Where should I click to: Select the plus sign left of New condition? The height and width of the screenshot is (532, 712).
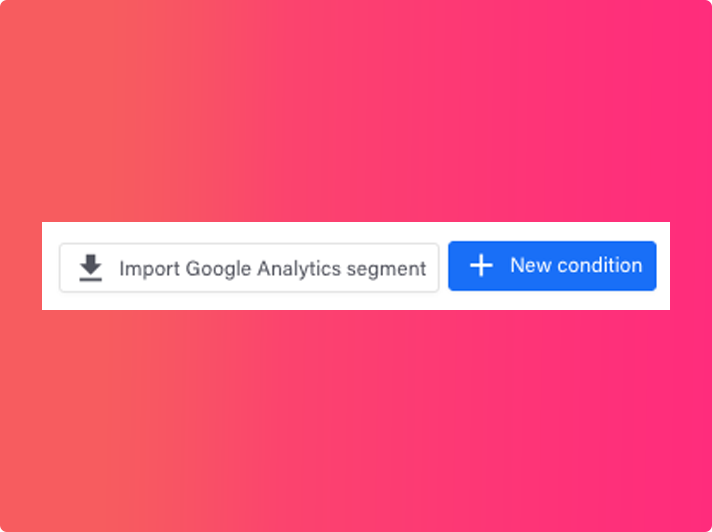point(481,266)
